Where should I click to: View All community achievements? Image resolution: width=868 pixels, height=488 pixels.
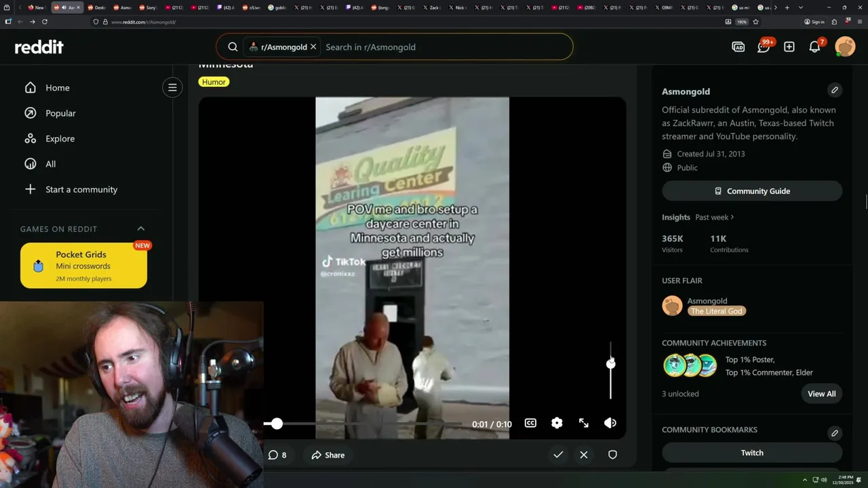click(x=821, y=394)
